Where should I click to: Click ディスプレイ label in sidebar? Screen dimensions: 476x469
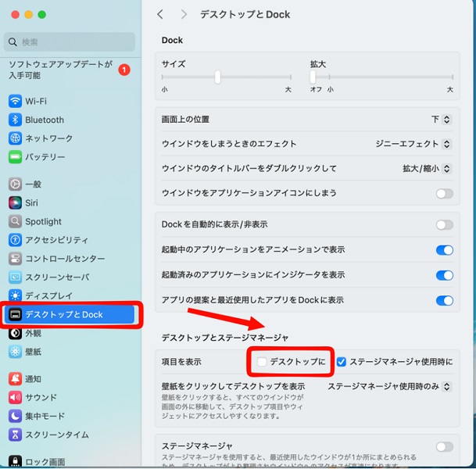49,295
